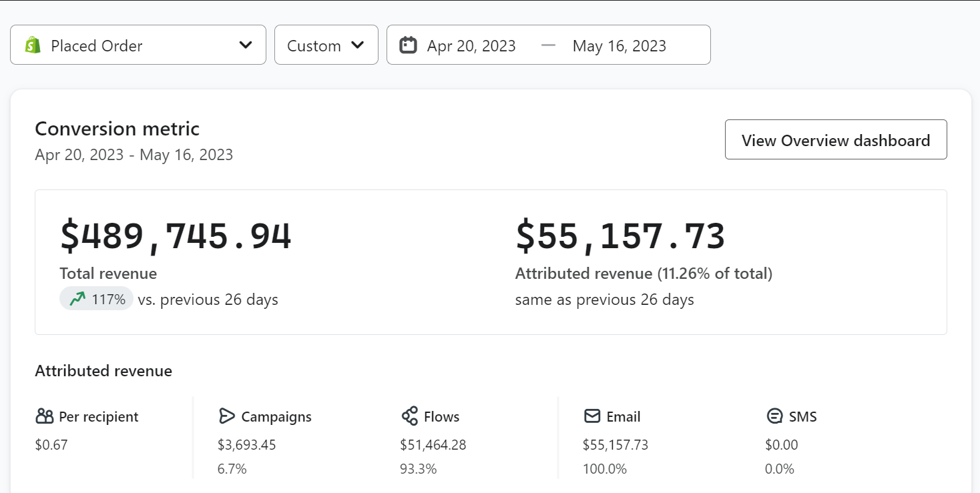Click the Email label

point(624,416)
